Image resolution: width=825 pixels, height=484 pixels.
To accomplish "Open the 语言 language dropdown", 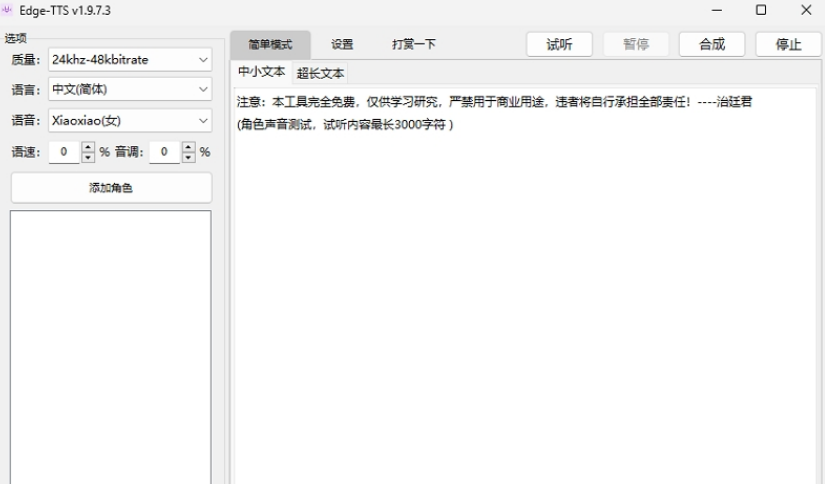I will [130, 89].
